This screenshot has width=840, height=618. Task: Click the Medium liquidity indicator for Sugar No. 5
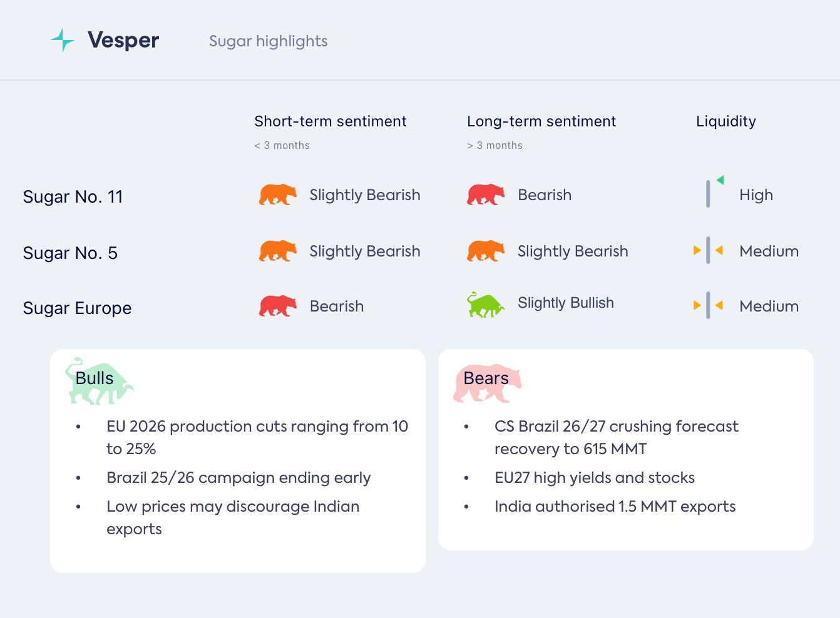pos(708,251)
